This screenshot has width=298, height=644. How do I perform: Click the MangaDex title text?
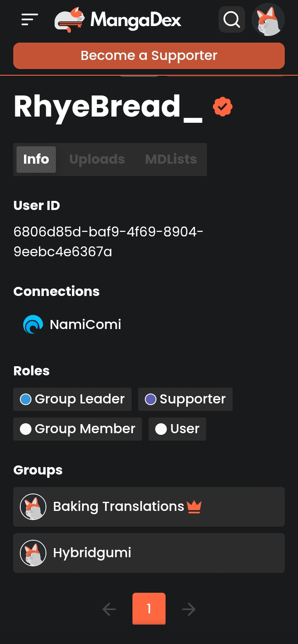136,19
